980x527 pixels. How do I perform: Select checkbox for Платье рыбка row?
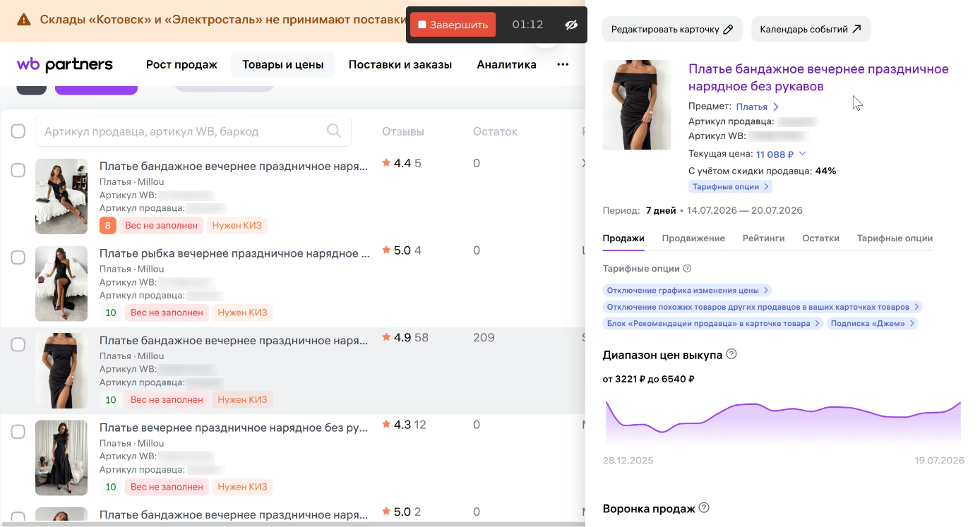coord(18,258)
